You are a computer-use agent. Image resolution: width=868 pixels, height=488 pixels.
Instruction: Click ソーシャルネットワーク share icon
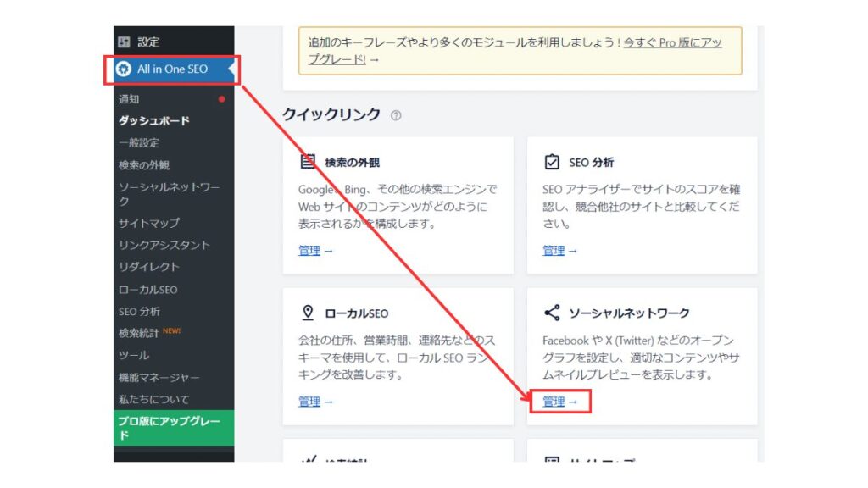click(552, 313)
